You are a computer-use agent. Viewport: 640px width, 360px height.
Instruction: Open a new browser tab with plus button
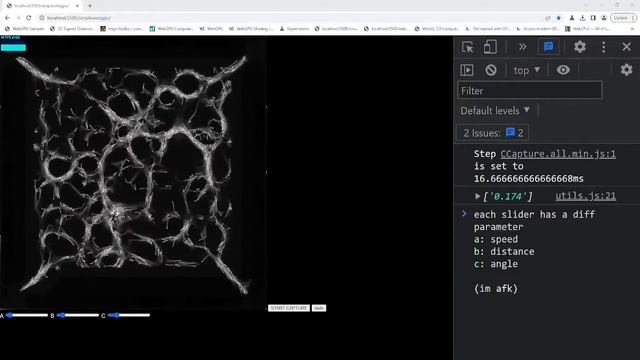click(90, 6)
